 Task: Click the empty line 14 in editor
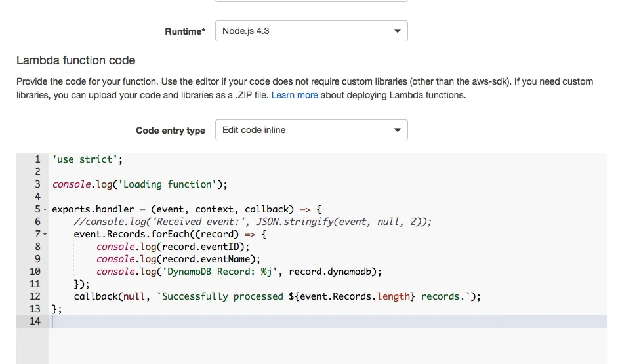pyautogui.click(x=262, y=321)
